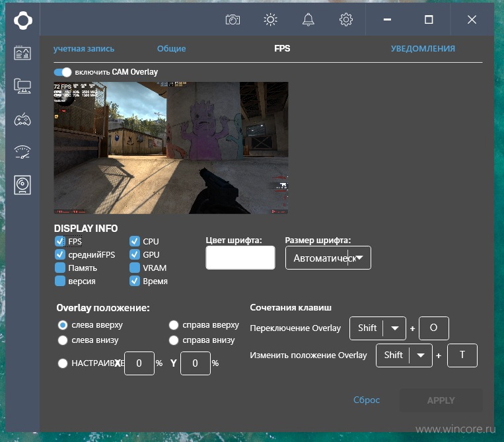Switch to Общие tab
The width and height of the screenshot is (504, 442).
(171, 48)
